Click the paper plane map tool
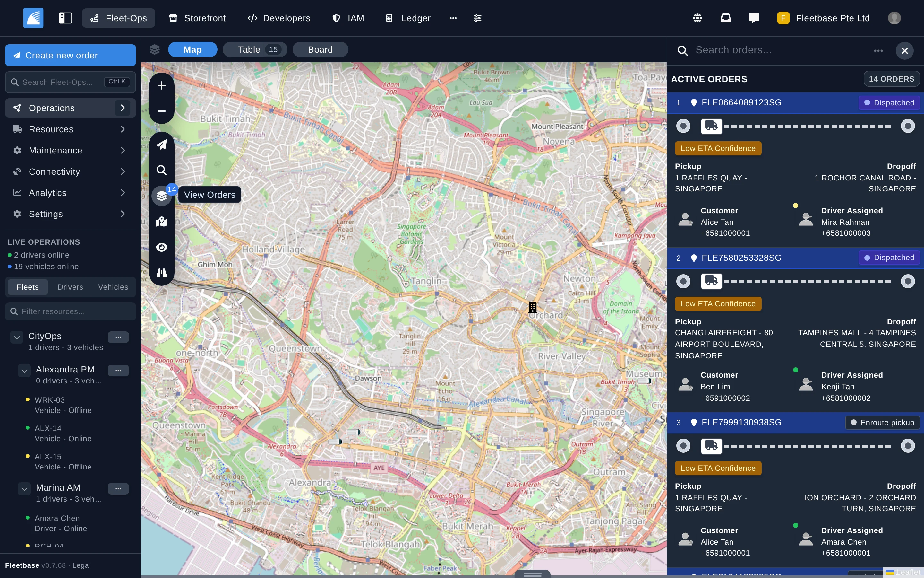This screenshot has height=578, width=924. point(161,144)
